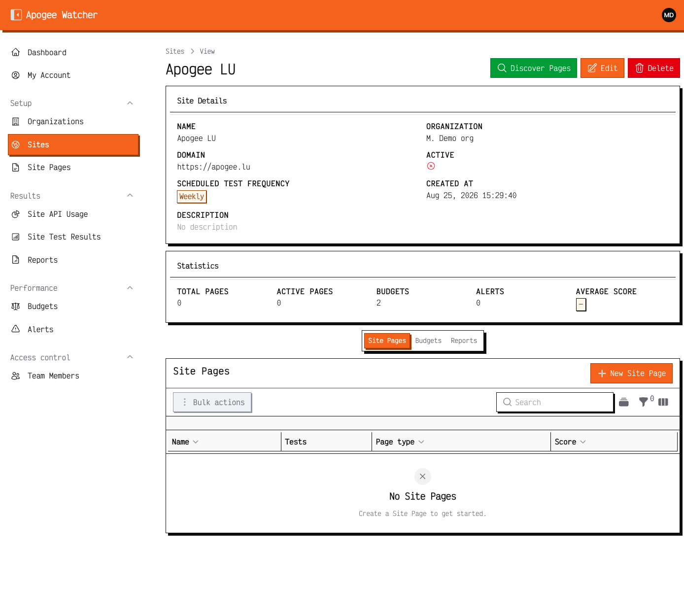Image resolution: width=684 pixels, height=616 pixels.
Task: Sort table by the Page type column
Action: tap(400, 442)
